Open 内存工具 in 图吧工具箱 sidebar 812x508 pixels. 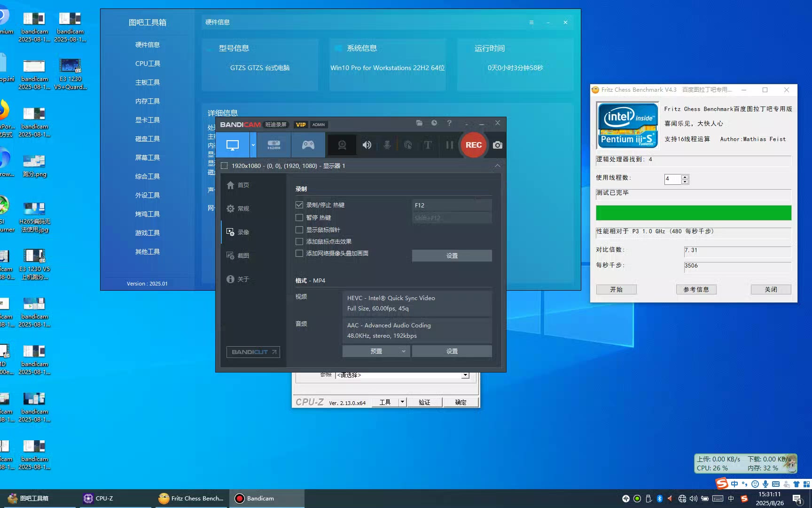pos(148,101)
